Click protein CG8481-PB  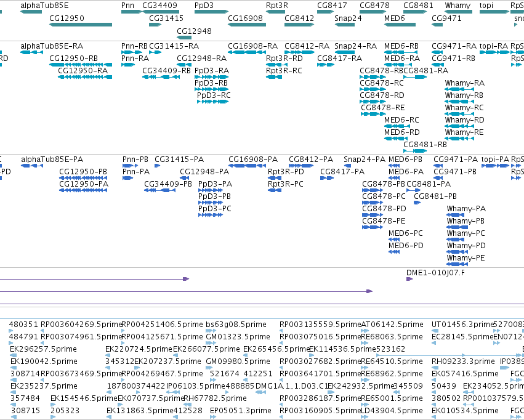(x=435, y=196)
